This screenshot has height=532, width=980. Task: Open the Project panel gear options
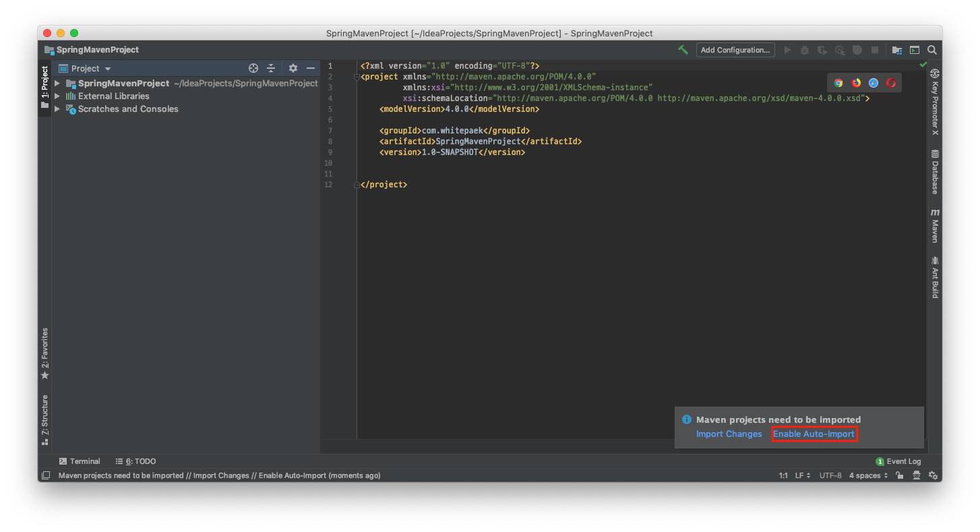293,68
